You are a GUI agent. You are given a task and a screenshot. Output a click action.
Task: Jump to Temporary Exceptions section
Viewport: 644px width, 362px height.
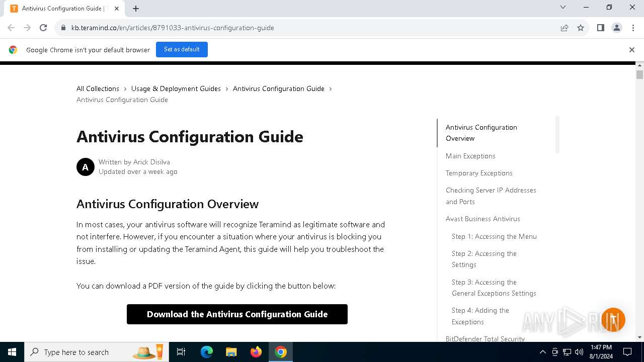point(479,173)
